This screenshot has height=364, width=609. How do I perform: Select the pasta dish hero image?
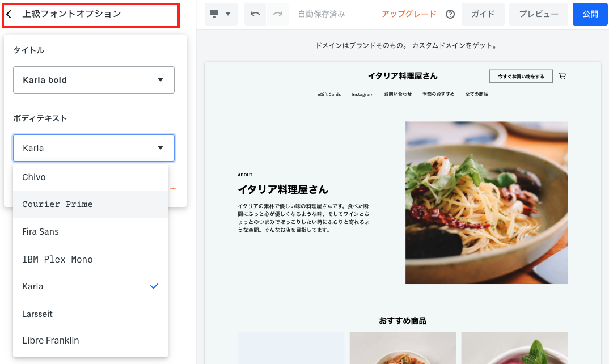(x=487, y=203)
